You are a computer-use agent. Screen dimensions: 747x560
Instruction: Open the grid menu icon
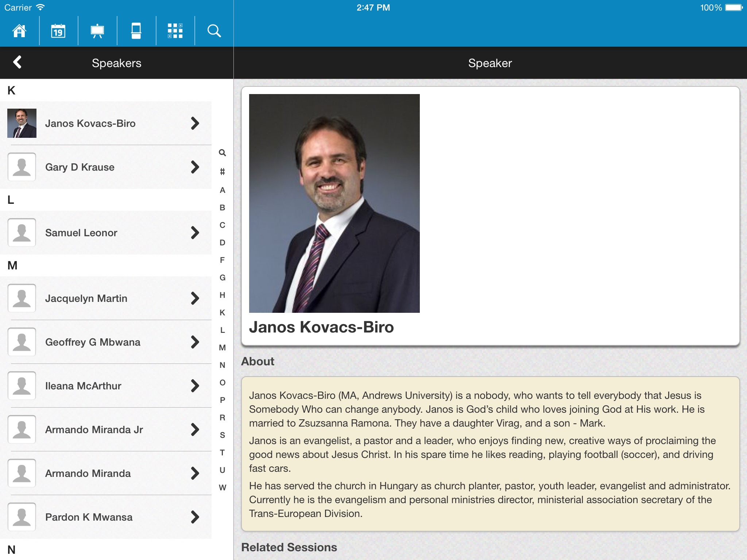click(175, 31)
